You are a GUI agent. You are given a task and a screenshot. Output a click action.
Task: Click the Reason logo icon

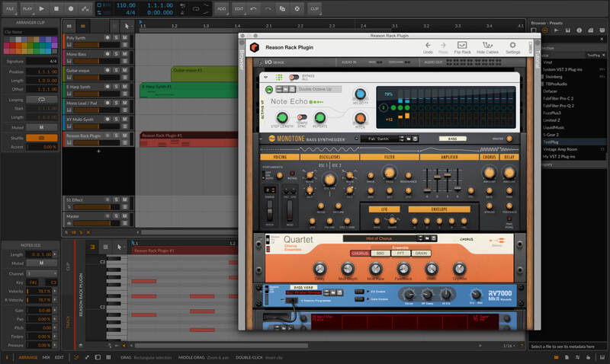255,47
